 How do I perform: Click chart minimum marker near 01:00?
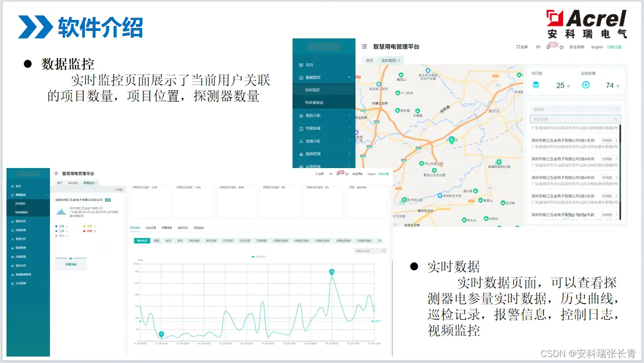click(x=161, y=334)
